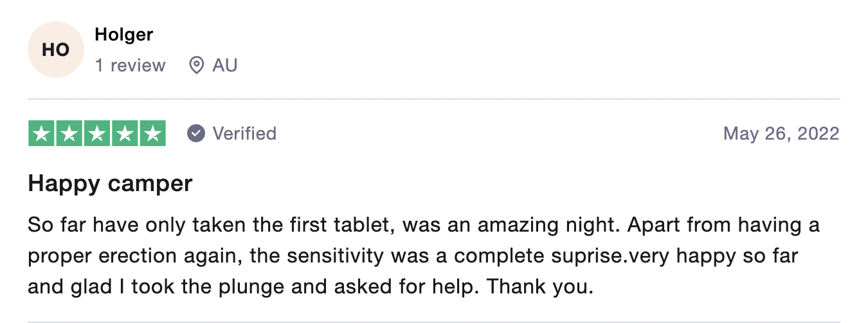Select the third green rating star
This screenshot has width=868, height=323.
coord(97,133)
